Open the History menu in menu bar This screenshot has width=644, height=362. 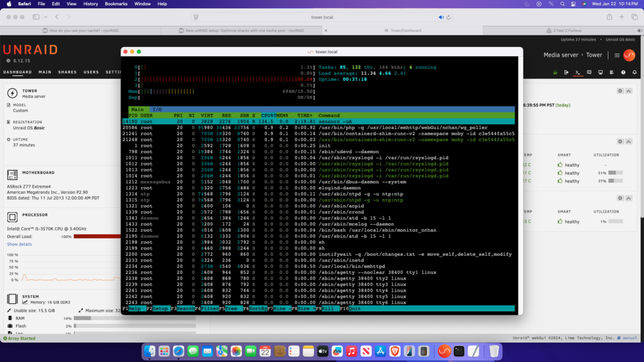click(90, 4)
